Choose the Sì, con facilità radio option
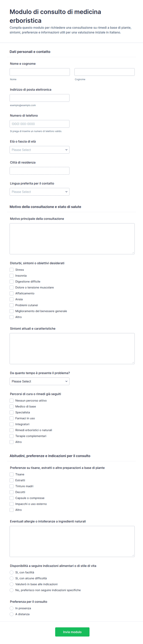The width and height of the screenshot is (143, 644). pos(12,572)
